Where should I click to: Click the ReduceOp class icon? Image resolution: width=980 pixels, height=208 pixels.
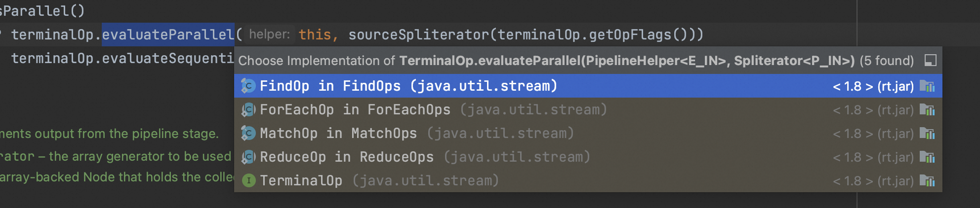(x=248, y=157)
